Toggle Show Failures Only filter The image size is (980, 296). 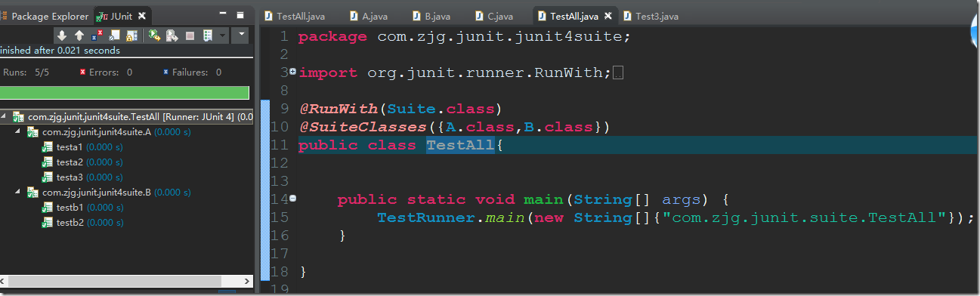tap(97, 35)
